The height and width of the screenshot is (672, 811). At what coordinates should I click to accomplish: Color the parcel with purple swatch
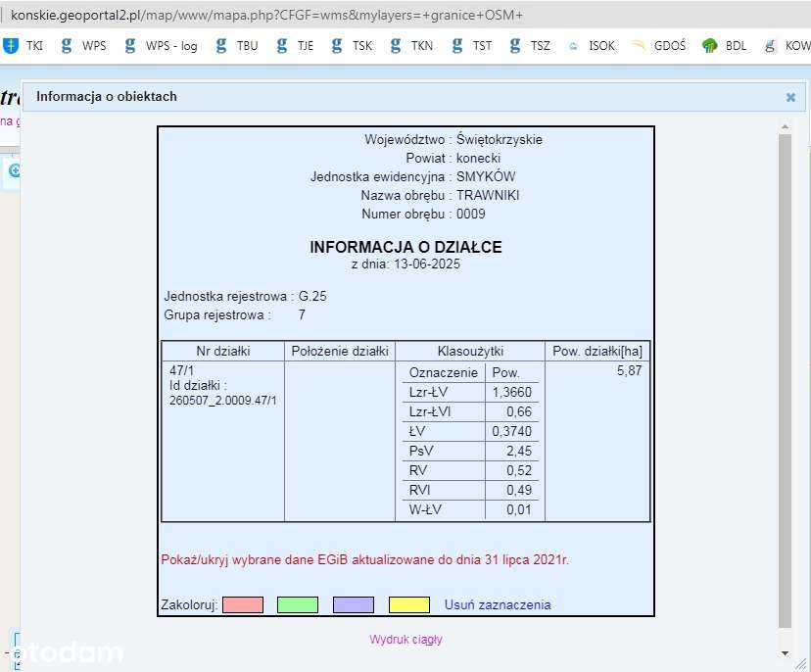pos(354,604)
